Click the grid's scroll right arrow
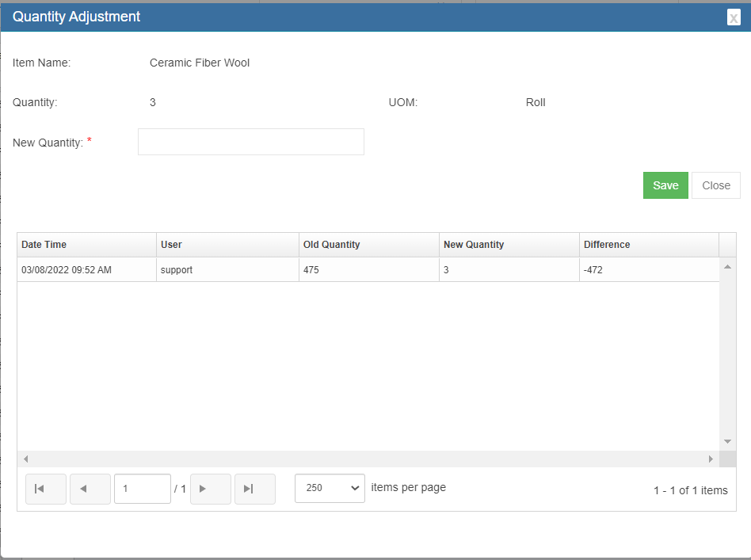This screenshot has height=560, width=751. point(711,459)
